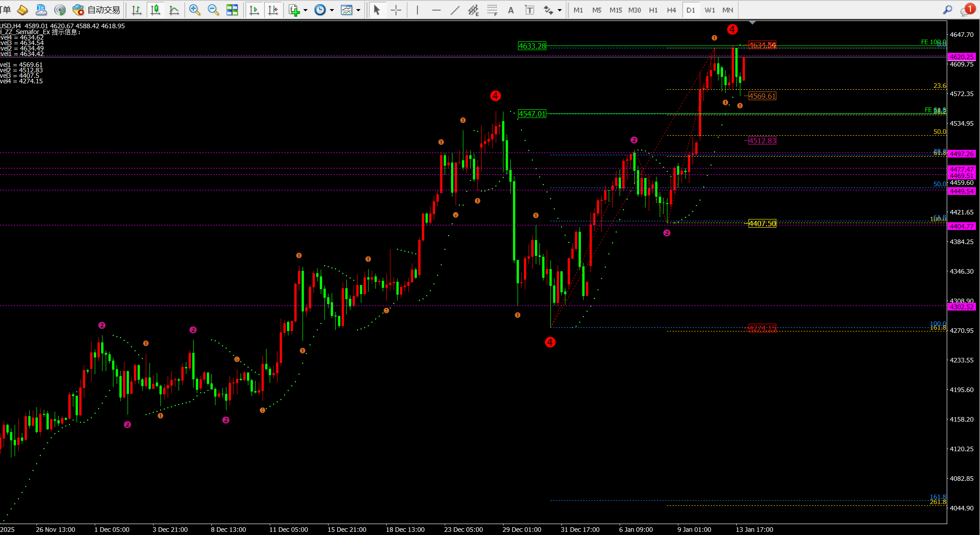Screen dimensions: 980x535
Task: Enable the Chart Shift toggle
Action: [273, 10]
